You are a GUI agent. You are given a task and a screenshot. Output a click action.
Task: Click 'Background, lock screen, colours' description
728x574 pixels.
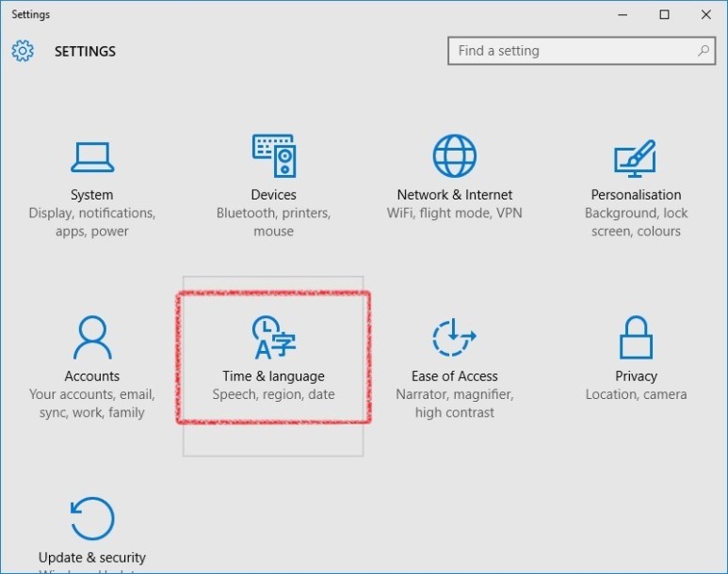(x=636, y=222)
